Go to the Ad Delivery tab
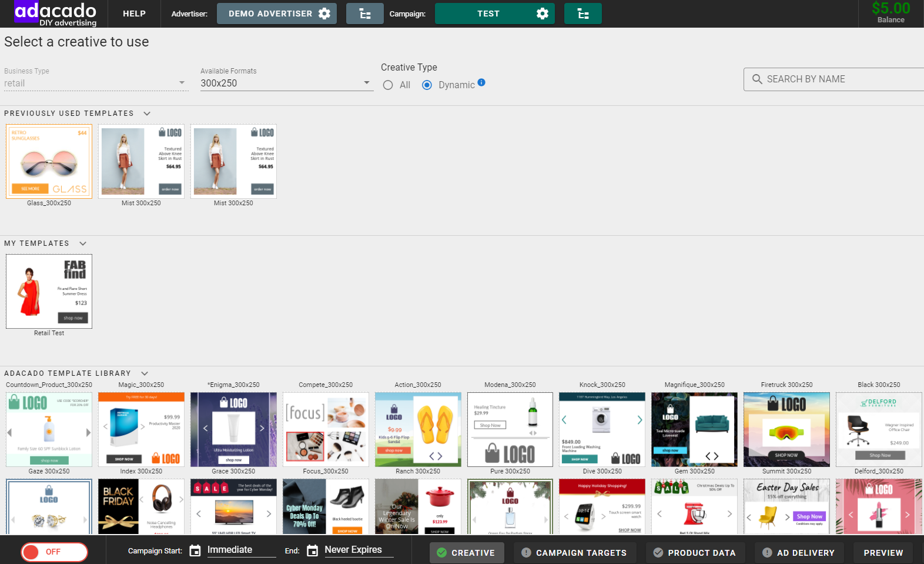Image resolution: width=924 pixels, height=564 pixels. [x=799, y=553]
